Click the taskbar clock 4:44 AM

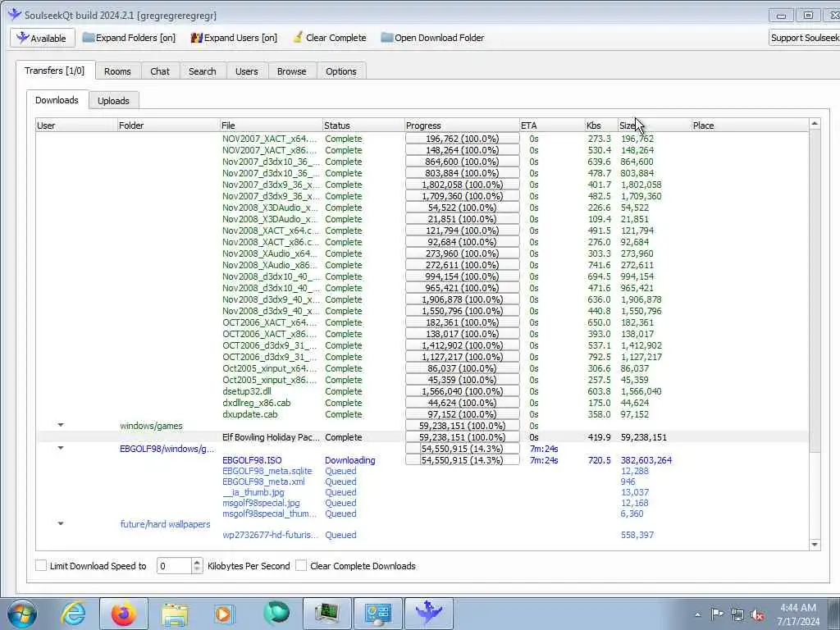coord(798,614)
